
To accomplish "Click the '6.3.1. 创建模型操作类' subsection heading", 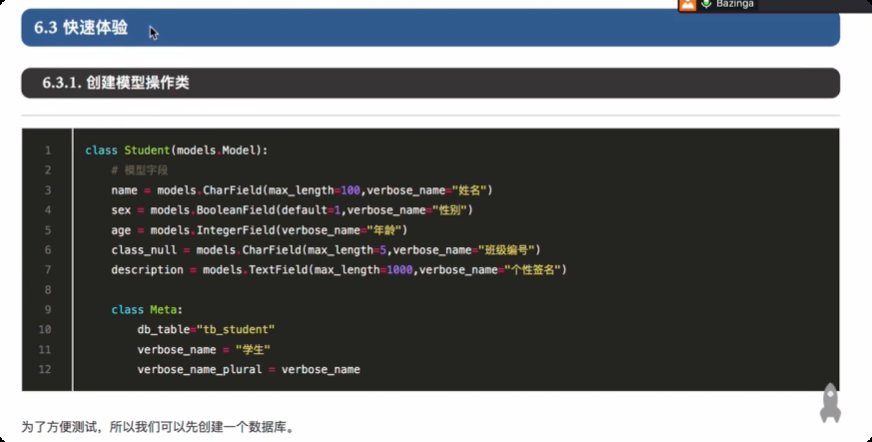I will [430, 83].
